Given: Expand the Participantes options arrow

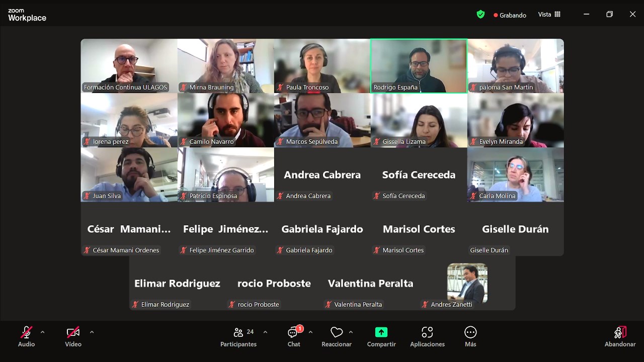Looking at the screenshot, I should click(x=265, y=332).
